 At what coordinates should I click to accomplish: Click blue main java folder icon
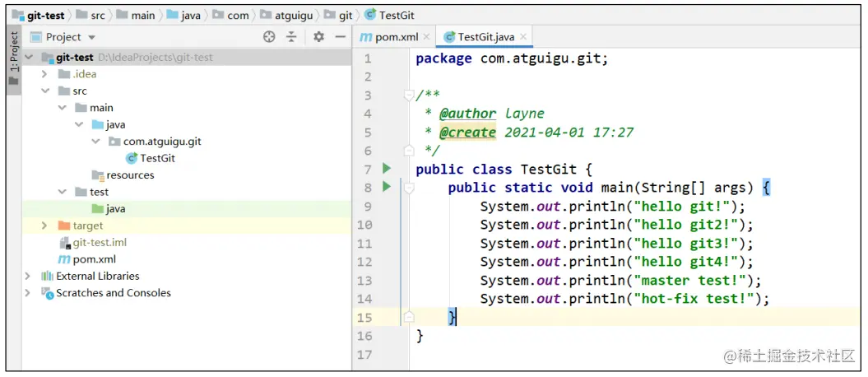click(98, 124)
